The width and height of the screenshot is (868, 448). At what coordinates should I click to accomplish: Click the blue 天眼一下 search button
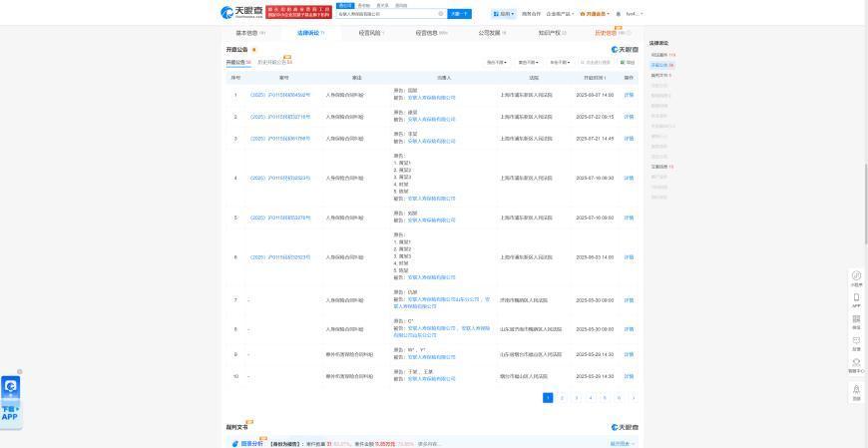click(x=460, y=14)
